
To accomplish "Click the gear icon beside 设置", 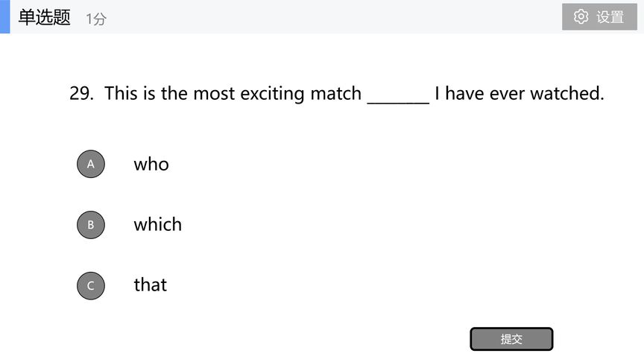I will [x=581, y=17].
